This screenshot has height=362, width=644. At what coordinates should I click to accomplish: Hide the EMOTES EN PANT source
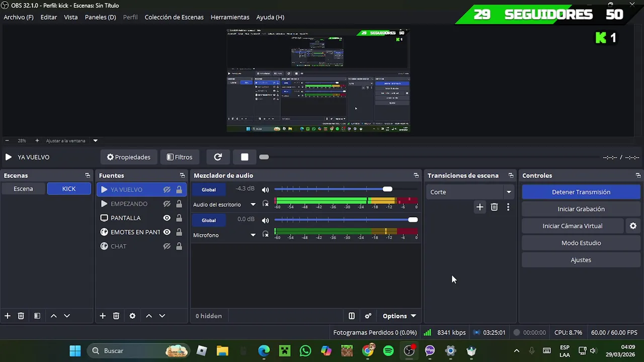(167, 232)
